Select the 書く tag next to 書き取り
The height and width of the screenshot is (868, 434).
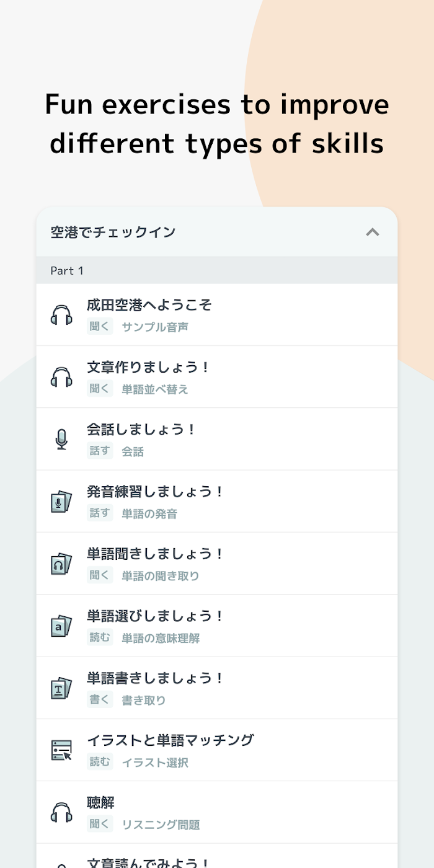pos(100,699)
